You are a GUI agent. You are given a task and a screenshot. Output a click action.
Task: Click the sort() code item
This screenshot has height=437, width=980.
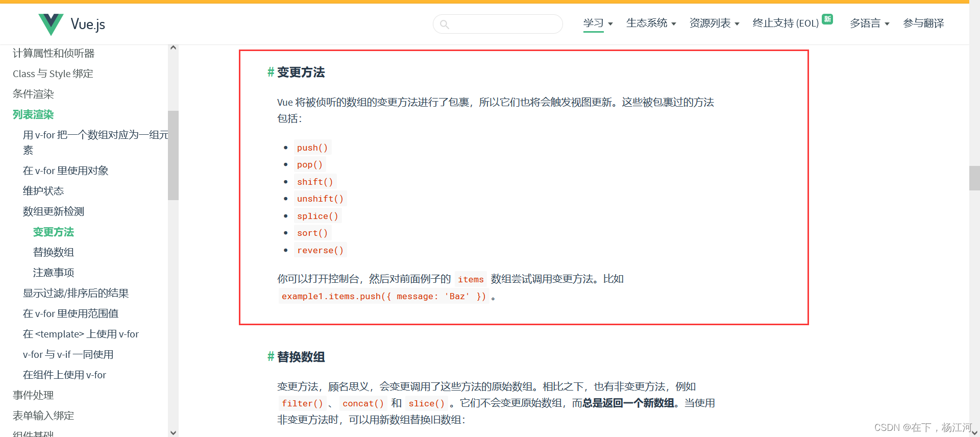312,233
